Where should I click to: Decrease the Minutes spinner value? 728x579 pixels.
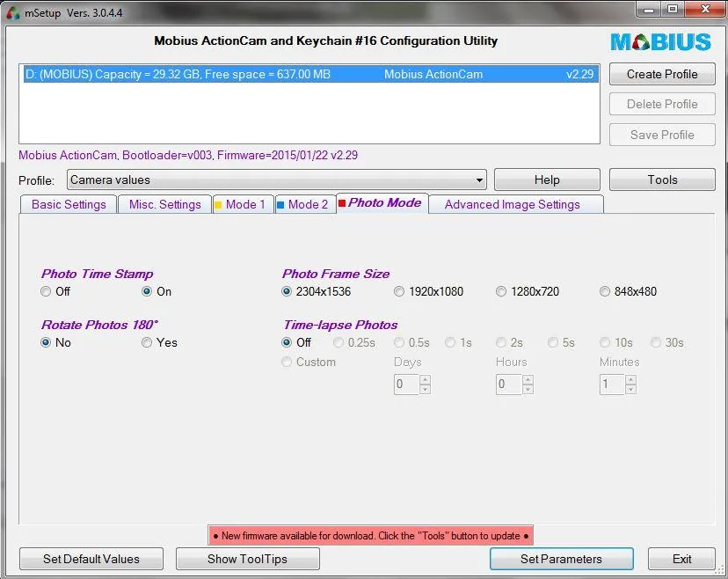point(630,390)
